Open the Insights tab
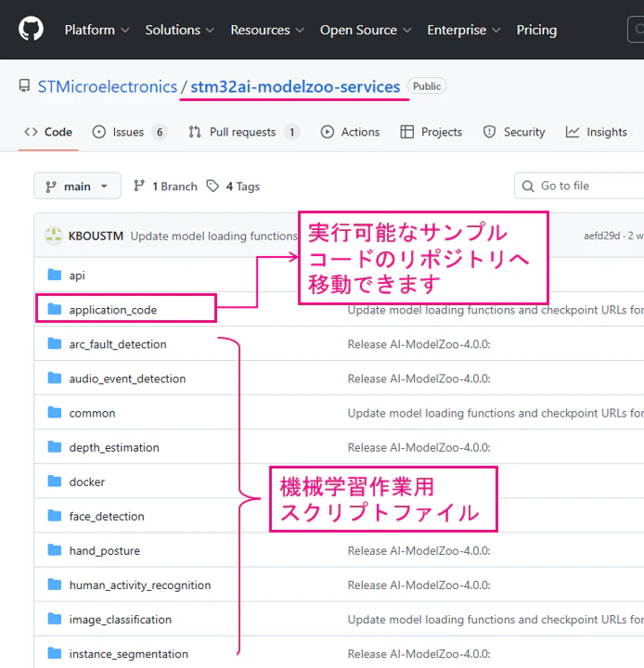Screen dimensions: 644x668 pyautogui.click(x=597, y=132)
